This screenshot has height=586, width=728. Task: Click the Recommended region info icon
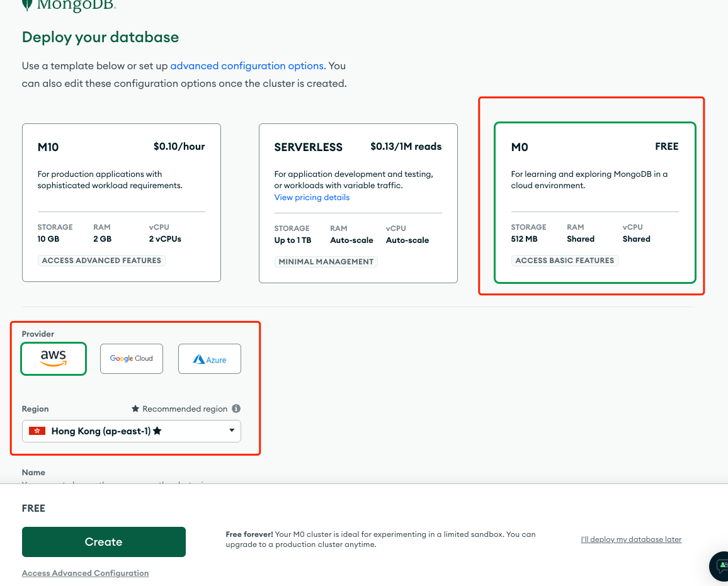click(236, 409)
